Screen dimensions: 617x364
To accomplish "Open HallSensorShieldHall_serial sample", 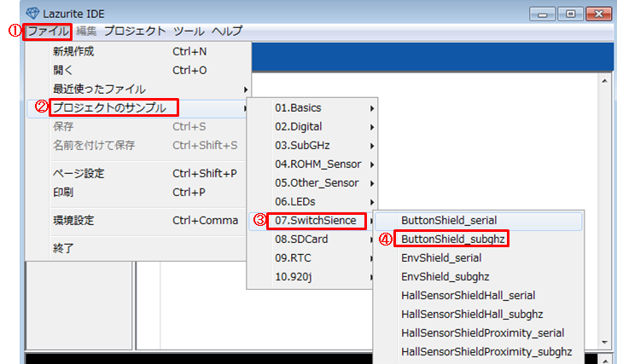I will (479, 296).
